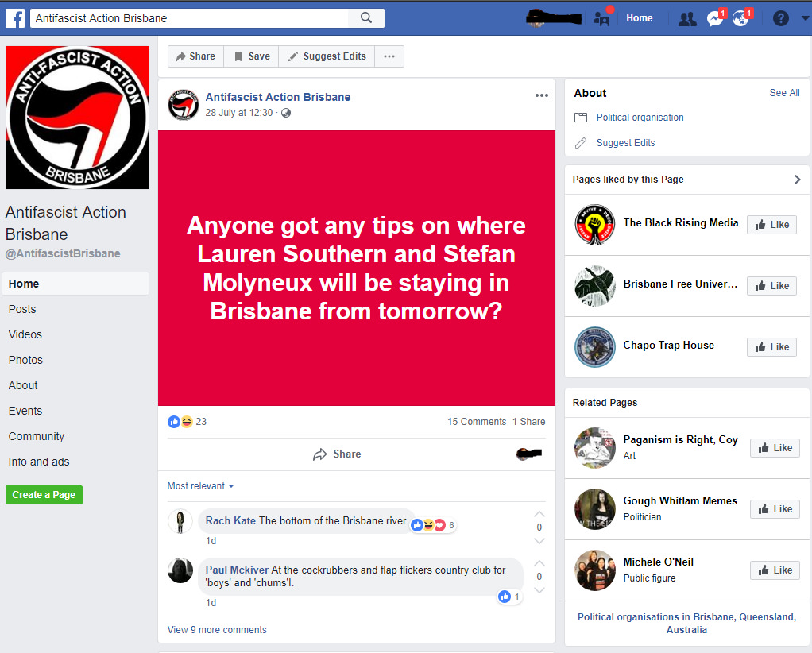Open the more options ellipsis beside Suggest Edits

coord(389,56)
